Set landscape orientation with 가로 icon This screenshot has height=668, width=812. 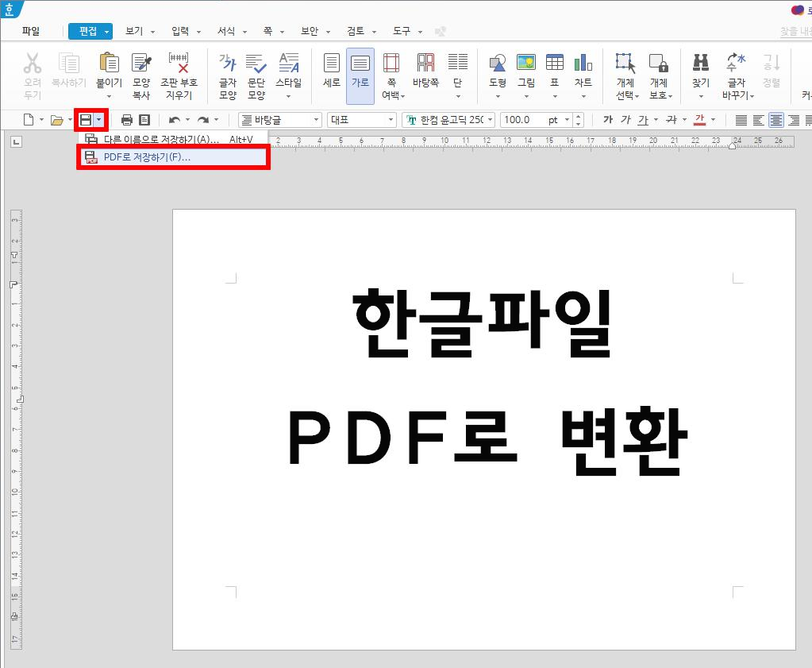pos(360,64)
